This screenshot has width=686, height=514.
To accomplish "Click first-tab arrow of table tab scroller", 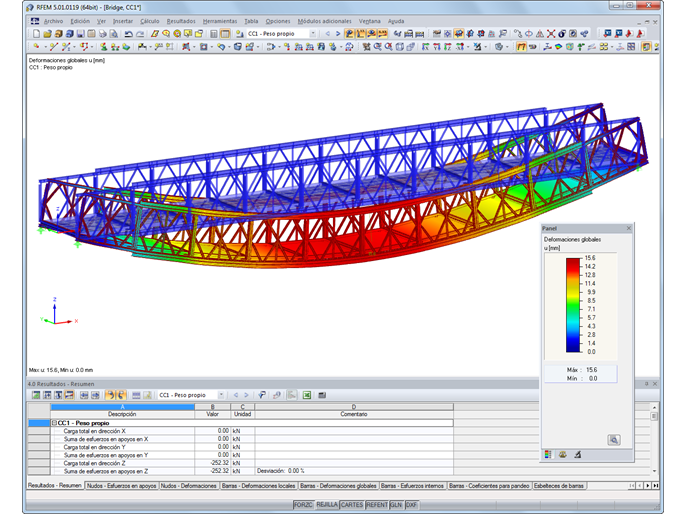I will (632, 486).
